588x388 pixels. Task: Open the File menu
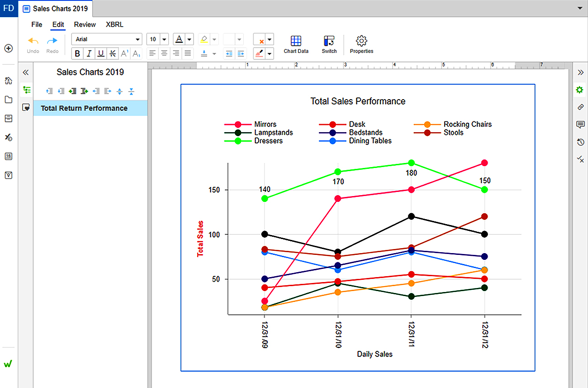37,24
